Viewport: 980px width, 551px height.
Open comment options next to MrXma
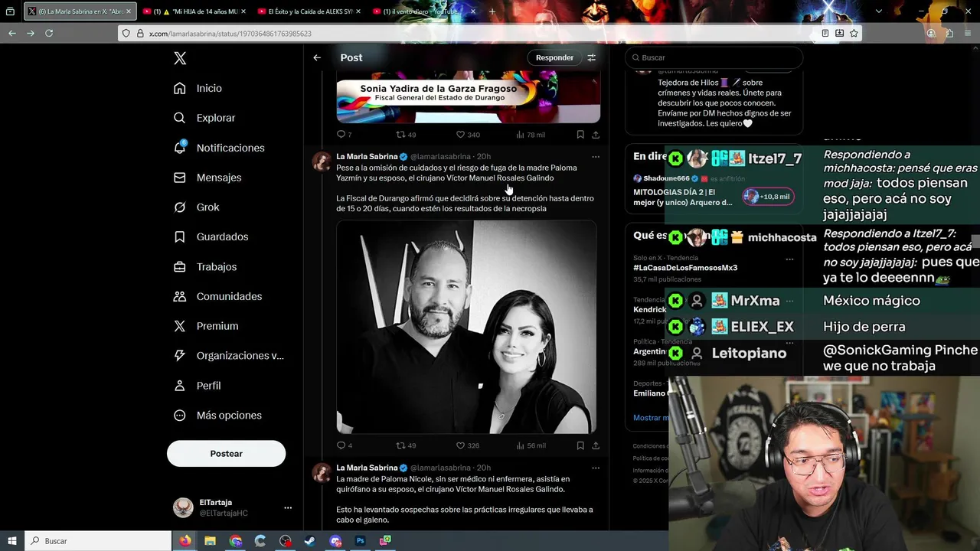tap(789, 301)
